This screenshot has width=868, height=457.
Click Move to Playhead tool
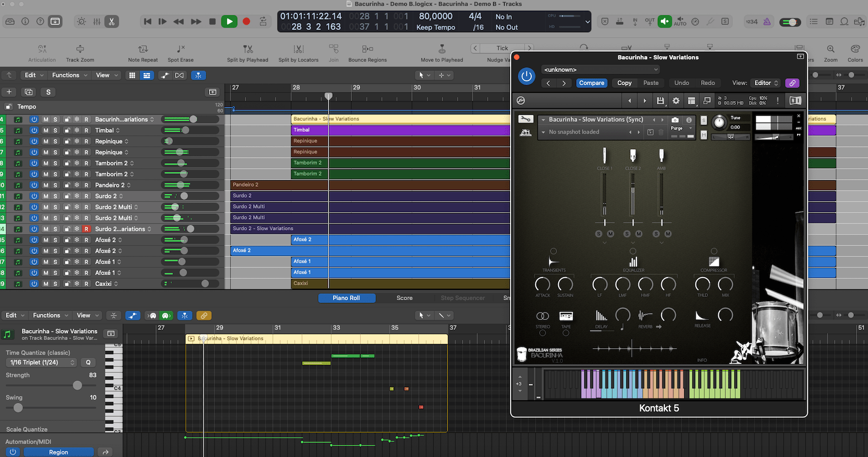(x=442, y=53)
